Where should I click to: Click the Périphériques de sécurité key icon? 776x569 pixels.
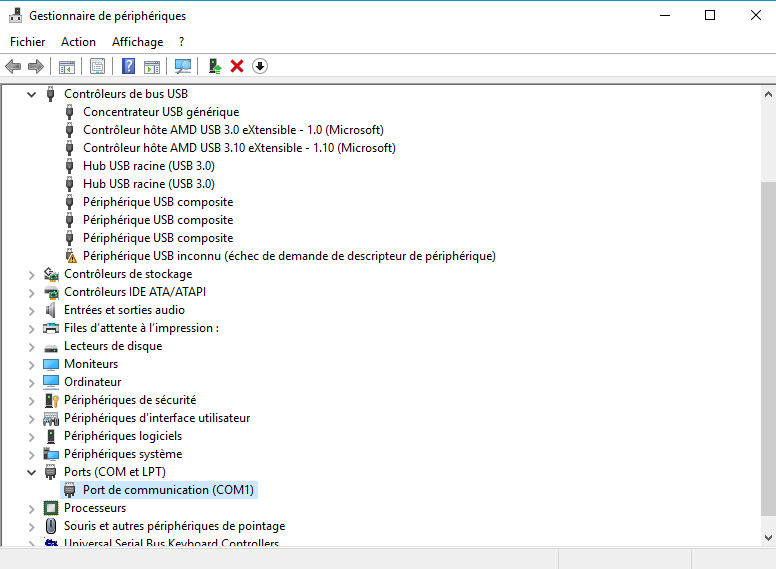pyautogui.click(x=51, y=400)
